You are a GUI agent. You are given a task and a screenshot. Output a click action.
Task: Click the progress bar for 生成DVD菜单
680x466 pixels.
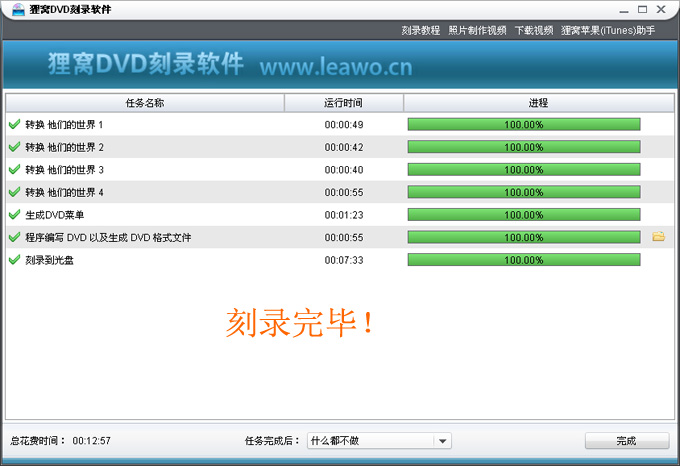(x=524, y=215)
